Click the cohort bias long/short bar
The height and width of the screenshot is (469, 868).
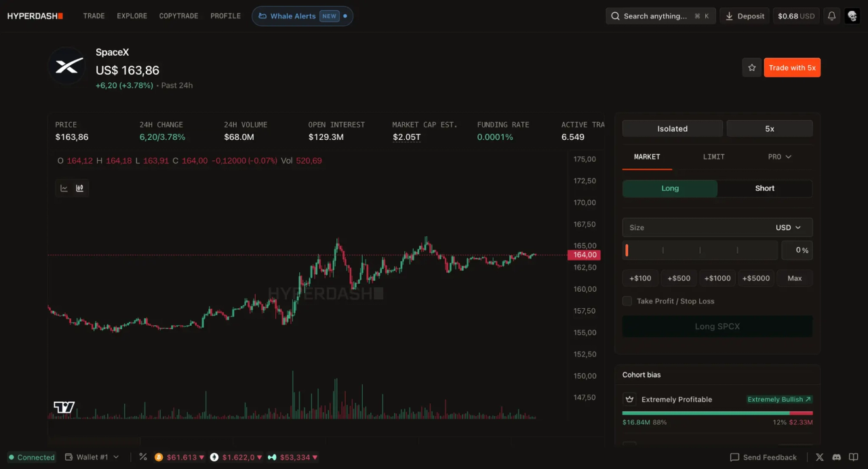(717, 413)
